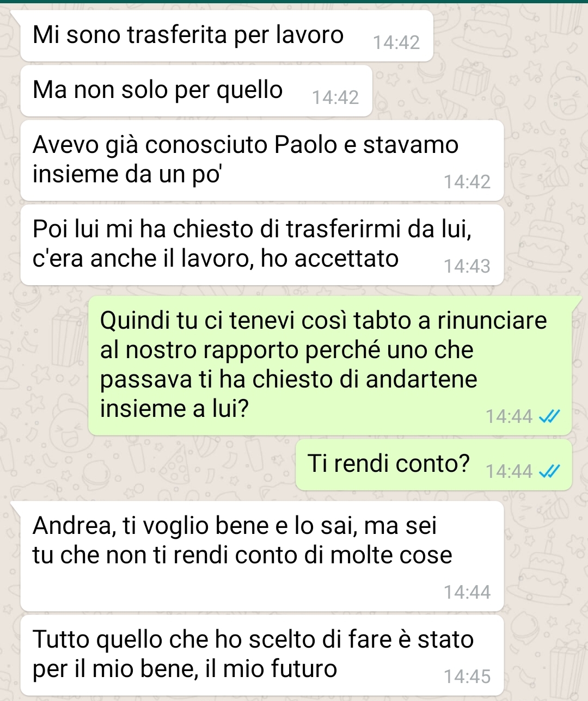Tap the 14:45 timestamp on last message

467,677
